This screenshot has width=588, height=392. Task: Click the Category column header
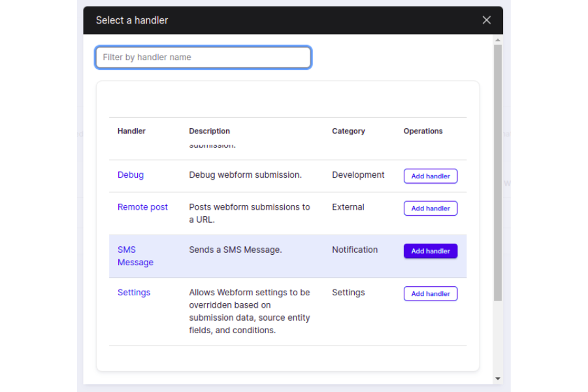click(348, 131)
